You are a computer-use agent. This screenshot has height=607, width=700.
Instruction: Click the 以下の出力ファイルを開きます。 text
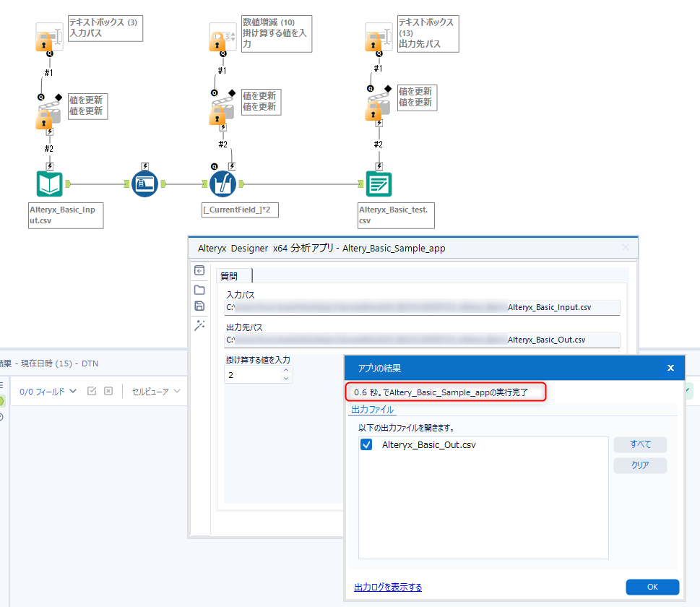pyautogui.click(x=406, y=428)
